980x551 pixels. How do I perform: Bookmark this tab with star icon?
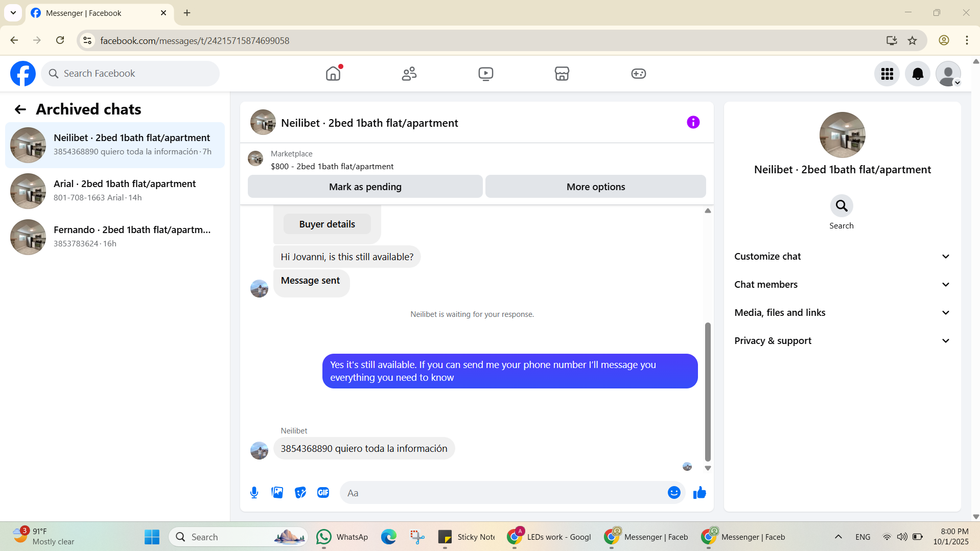pos(913,40)
